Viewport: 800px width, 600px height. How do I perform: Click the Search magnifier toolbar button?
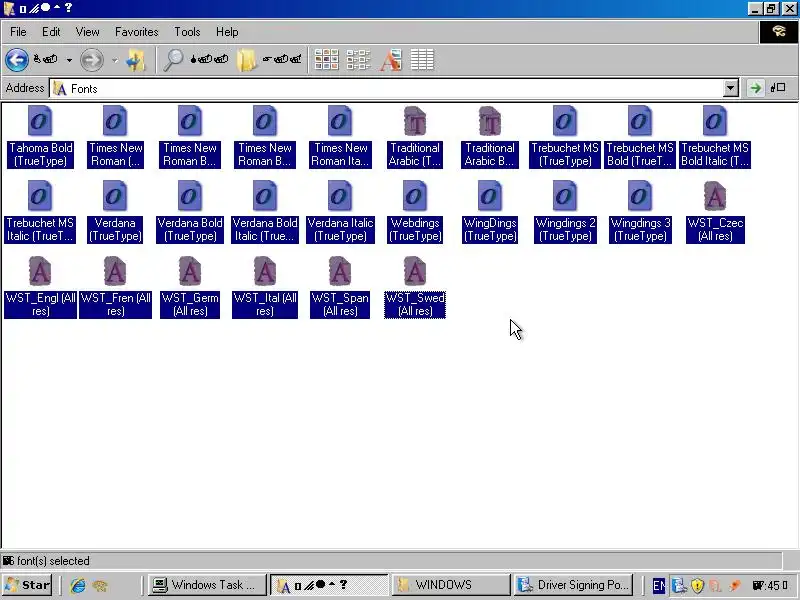(173, 60)
